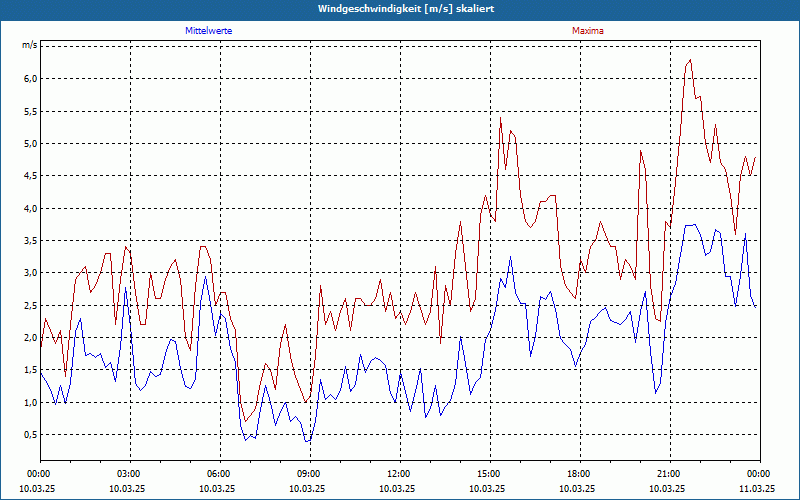Click the '0,5' y-axis value
Screen dimensions: 800x500
(31, 434)
